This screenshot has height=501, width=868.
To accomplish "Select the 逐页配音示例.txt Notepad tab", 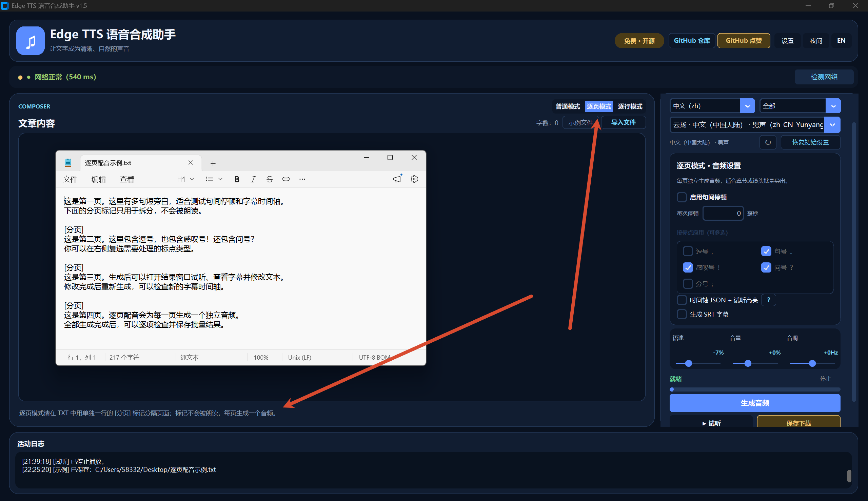I will coord(141,163).
